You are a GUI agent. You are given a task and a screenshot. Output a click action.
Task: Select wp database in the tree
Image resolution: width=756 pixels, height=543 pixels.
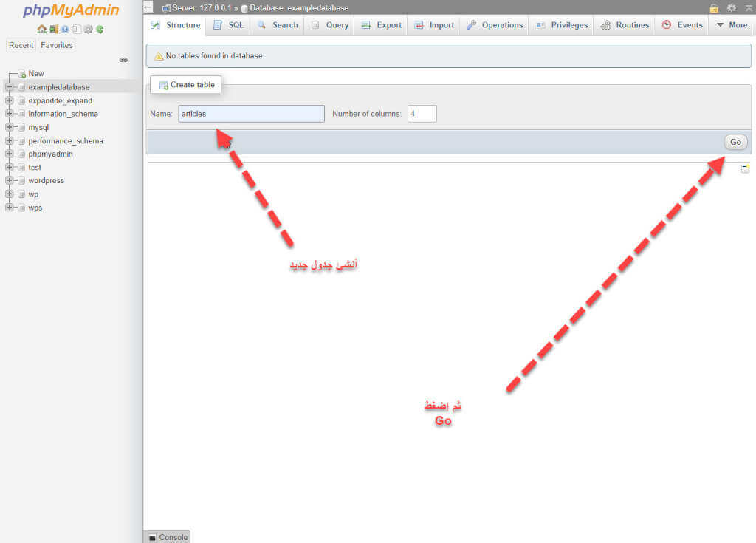click(33, 194)
